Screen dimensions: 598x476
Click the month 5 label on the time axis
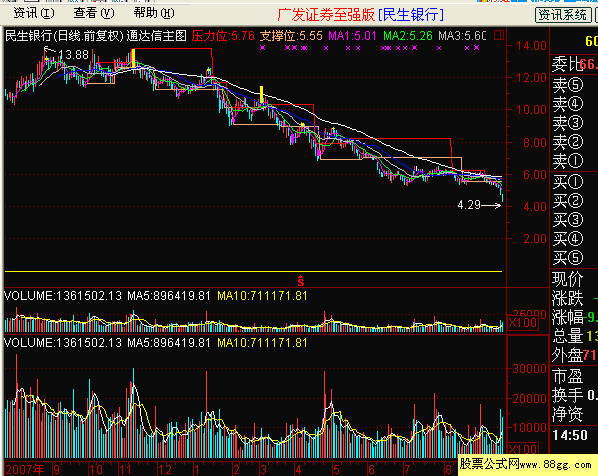coord(336,470)
